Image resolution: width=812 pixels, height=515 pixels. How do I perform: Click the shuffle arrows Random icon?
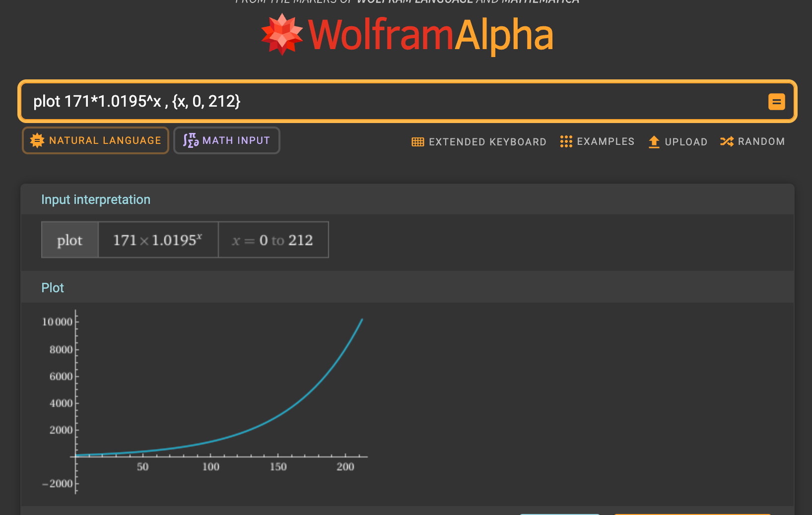coord(727,141)
